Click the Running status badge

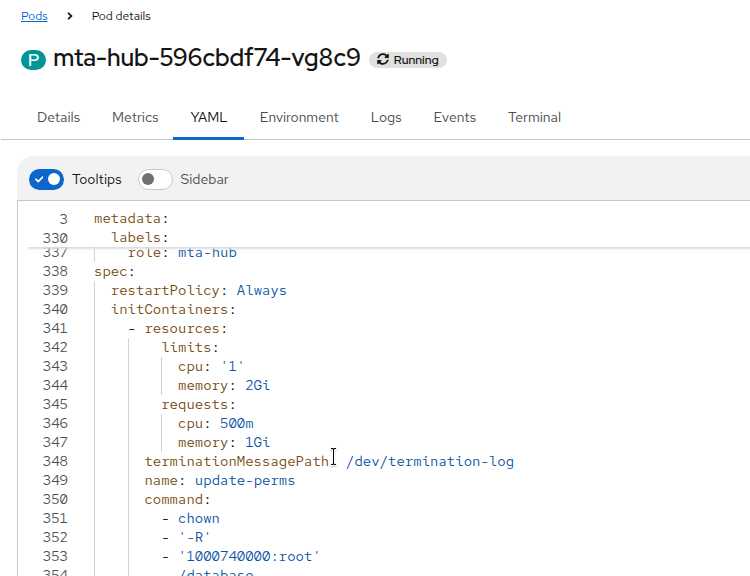[x=408, y=60]
